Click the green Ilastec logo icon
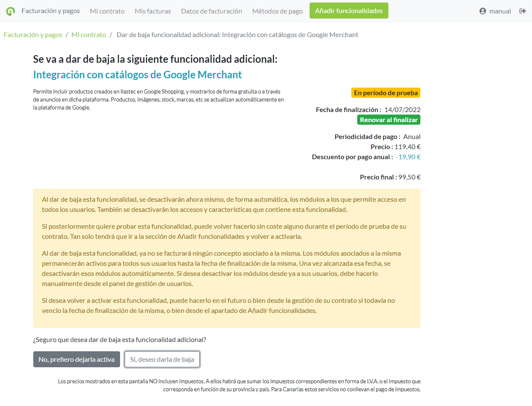The image size is (532, 406). point(11,11)
